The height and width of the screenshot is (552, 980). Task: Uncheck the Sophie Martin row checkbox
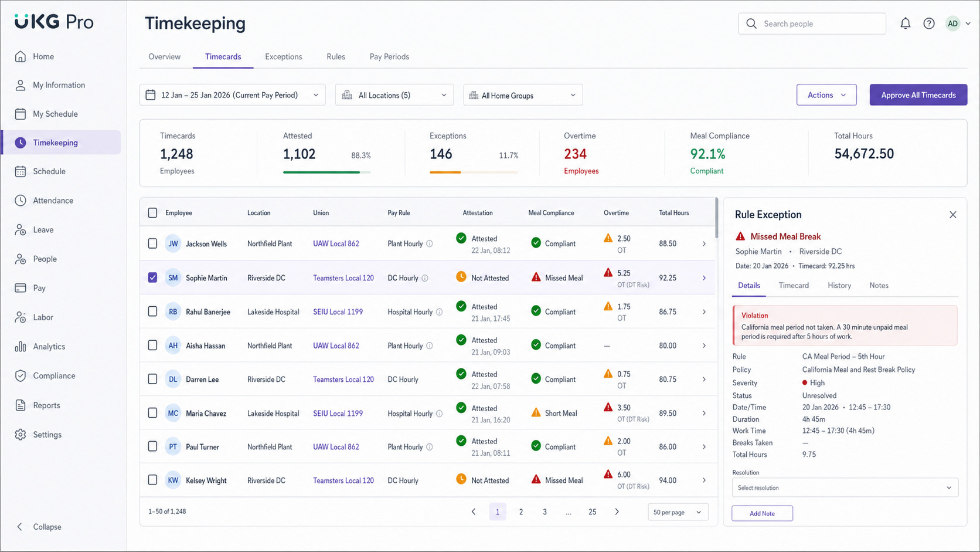(152, 277)
